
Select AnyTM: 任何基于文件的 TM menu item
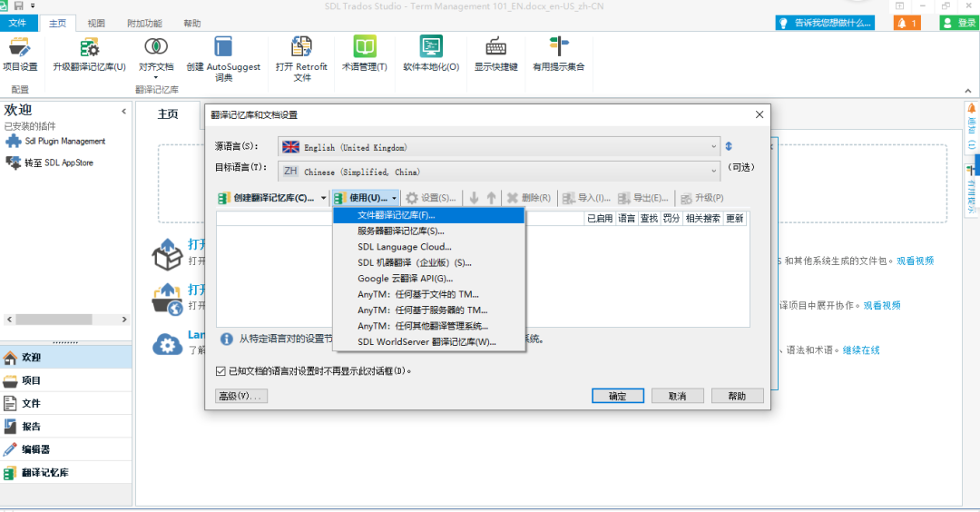tap(428, 294)
